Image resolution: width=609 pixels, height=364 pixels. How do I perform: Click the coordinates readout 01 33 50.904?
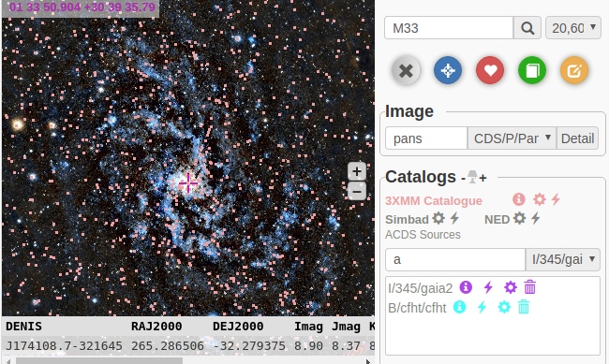tap(82, 7)
